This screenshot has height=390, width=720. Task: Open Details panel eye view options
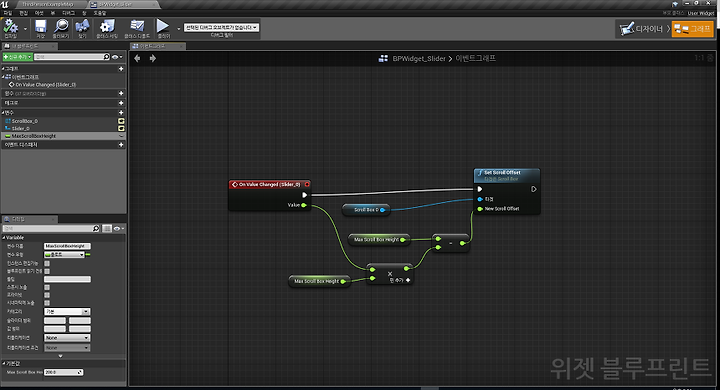tap(118, 228)
